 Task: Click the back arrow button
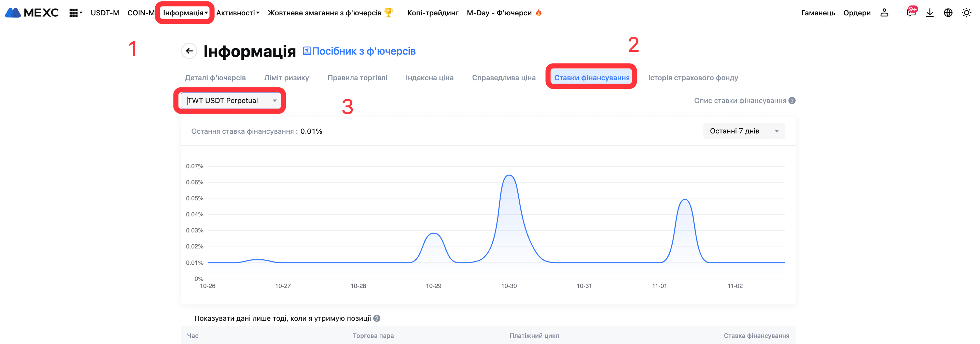point(189,51)
